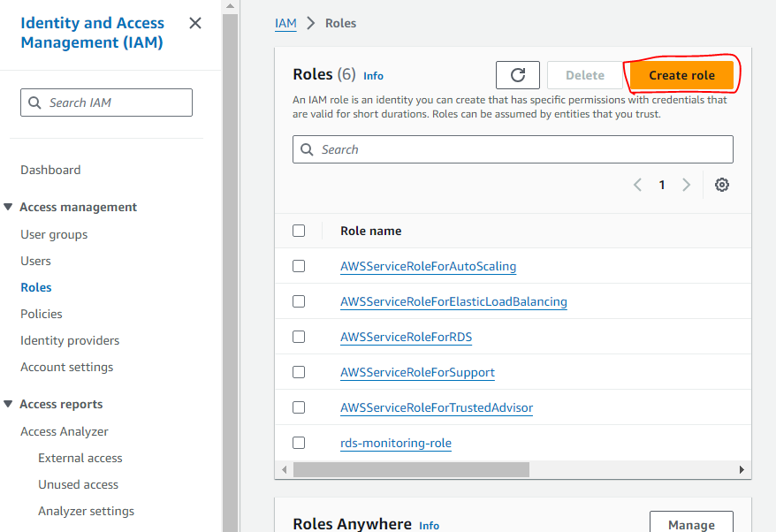Open the AWSServiceRoleForSupport role
The height and width of the screenshot is (532, 776).
tap(418, 372)
